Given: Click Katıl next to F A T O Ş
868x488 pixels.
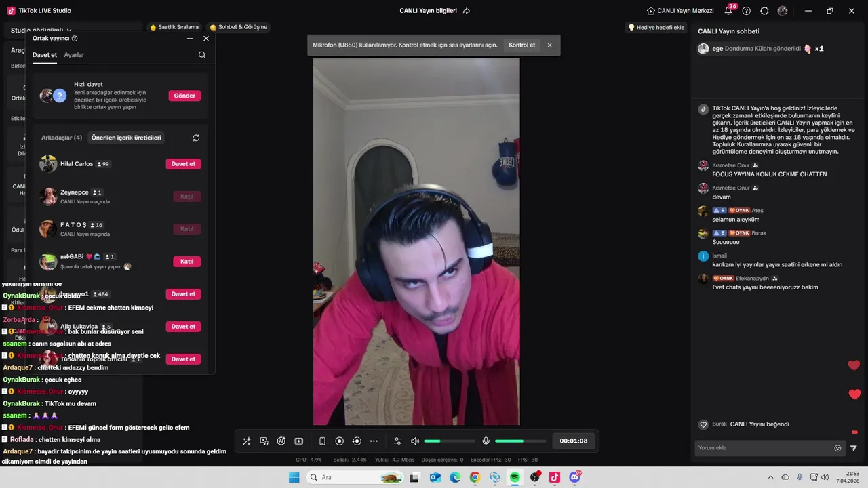Looking at the screenshot, I should click(186, 229).
